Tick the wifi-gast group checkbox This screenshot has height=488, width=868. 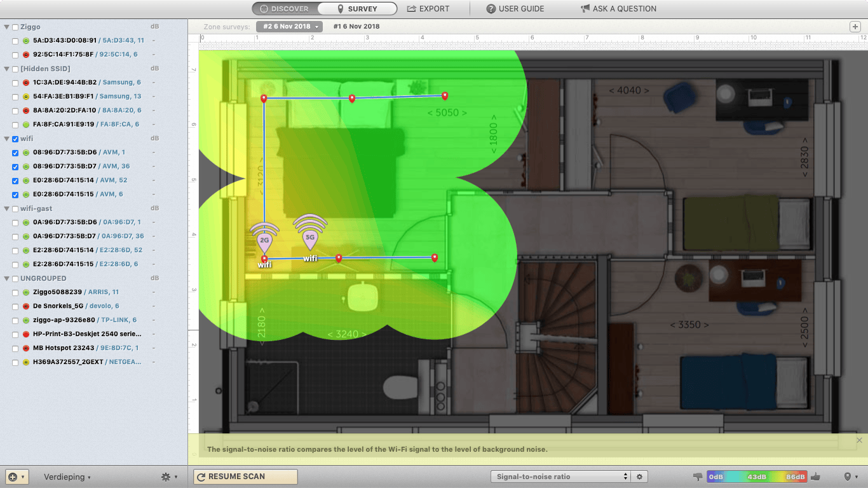(15, 209)
